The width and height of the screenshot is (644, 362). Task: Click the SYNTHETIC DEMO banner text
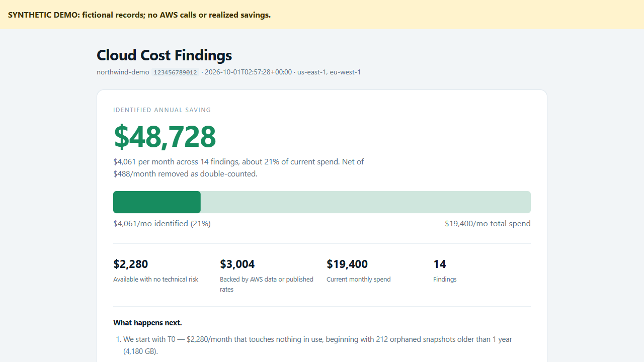pos(139,15)
